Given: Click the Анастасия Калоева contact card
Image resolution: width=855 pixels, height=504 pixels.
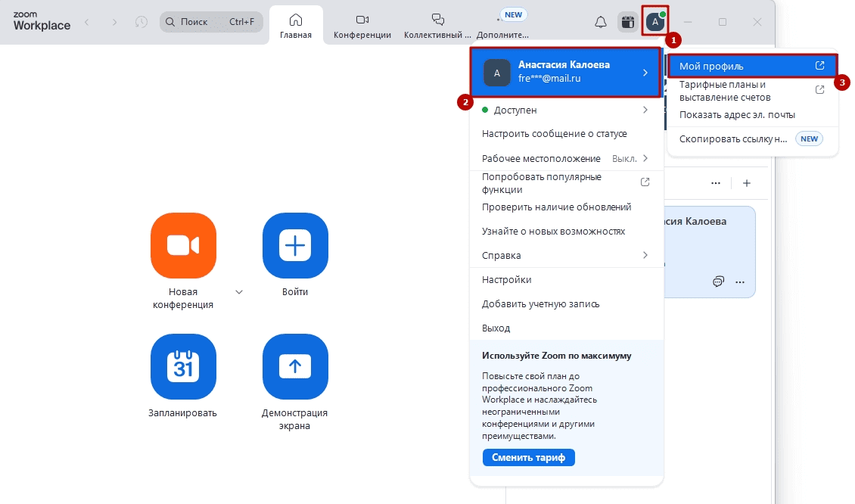Looking at the screenshot, I should pyautogui.click(x=709, y=252).
